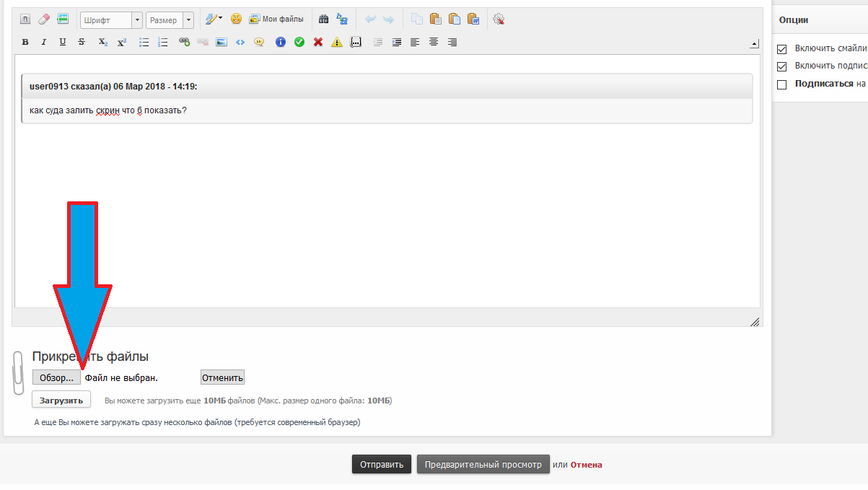Toggle bold formatting in editor toolbar
This screenshot has width=868, height=490.
point(25,43)
